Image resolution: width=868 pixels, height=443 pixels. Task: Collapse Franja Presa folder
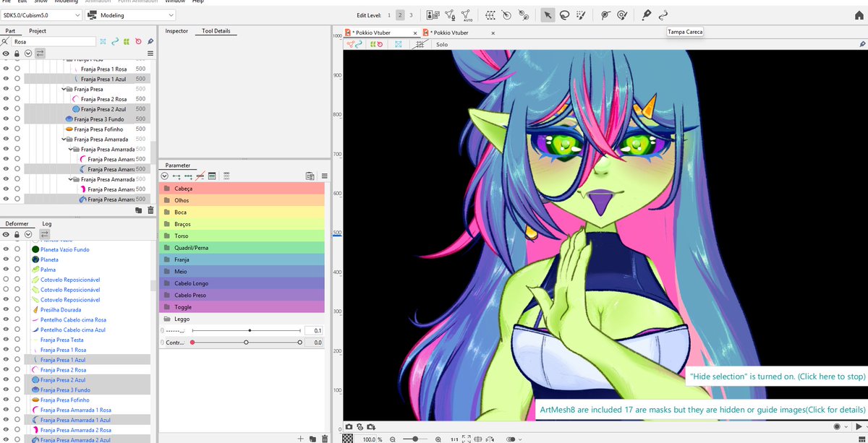click(64, 89)
